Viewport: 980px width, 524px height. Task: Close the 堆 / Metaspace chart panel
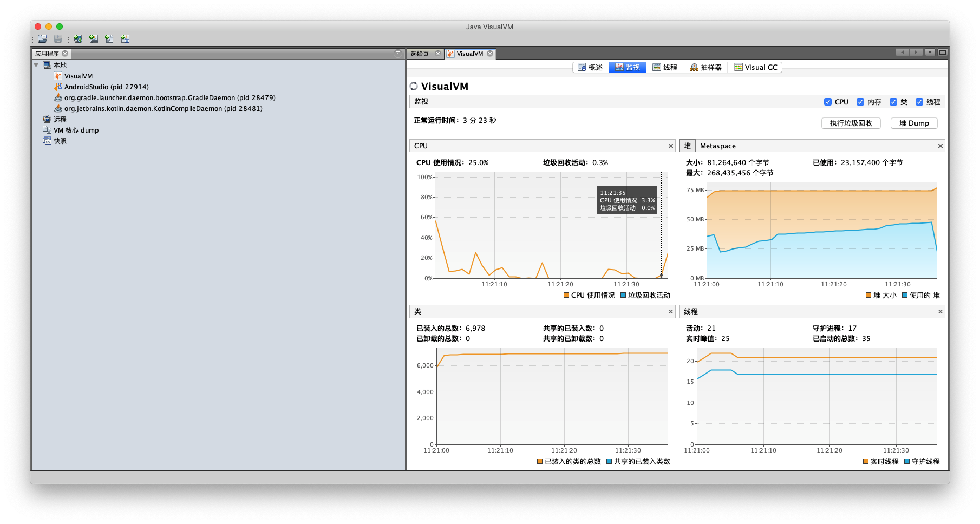pyautogui.click(x=940, y=146)
